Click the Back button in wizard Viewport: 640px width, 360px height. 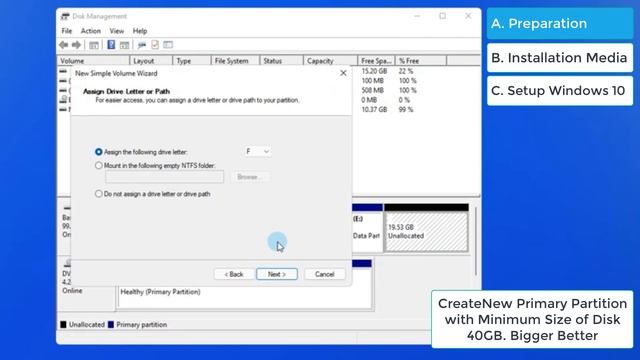[234, 274]
